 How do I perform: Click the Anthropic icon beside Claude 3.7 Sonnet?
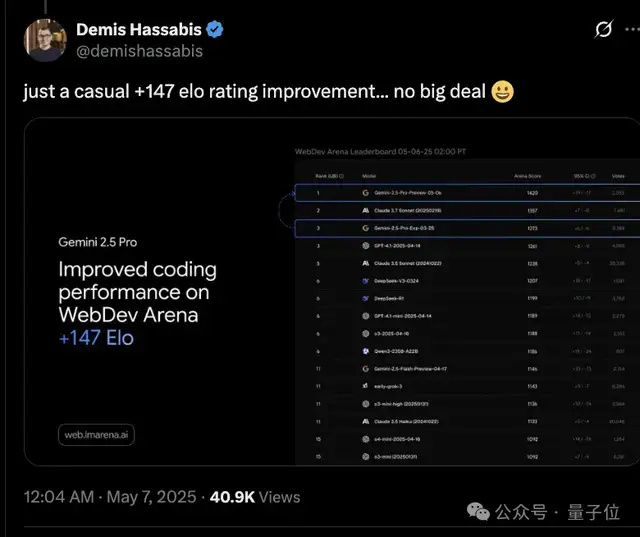tap(366, 211)
